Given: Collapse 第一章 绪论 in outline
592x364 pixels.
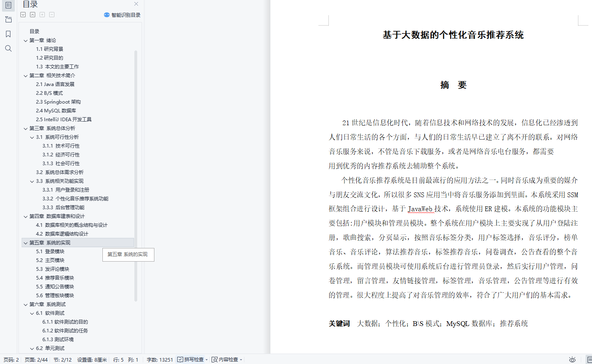Looking at the screenshot, I should pos(26,40).
